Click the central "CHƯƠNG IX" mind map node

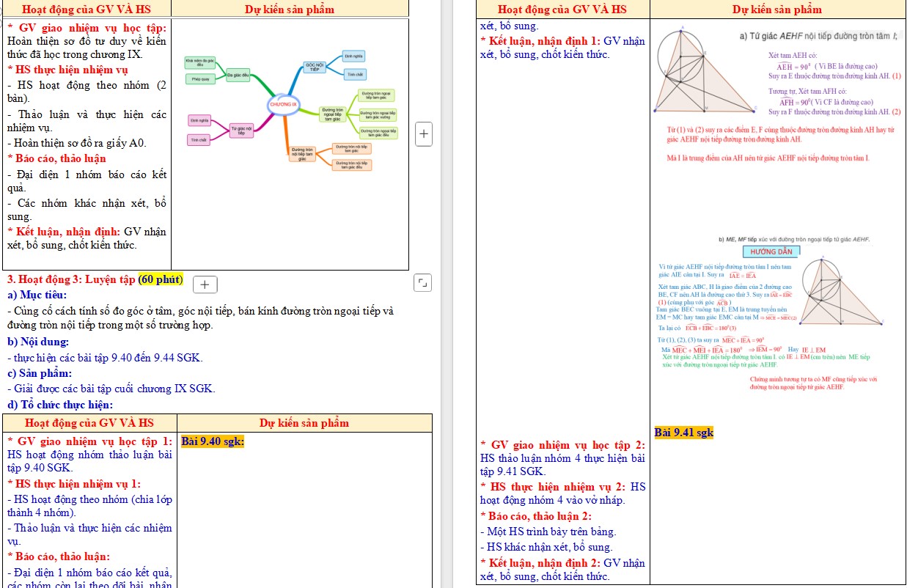point(284,105)
